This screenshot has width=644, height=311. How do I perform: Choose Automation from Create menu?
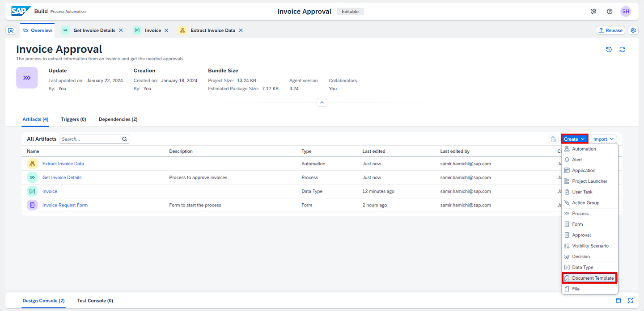coord(589,149)
